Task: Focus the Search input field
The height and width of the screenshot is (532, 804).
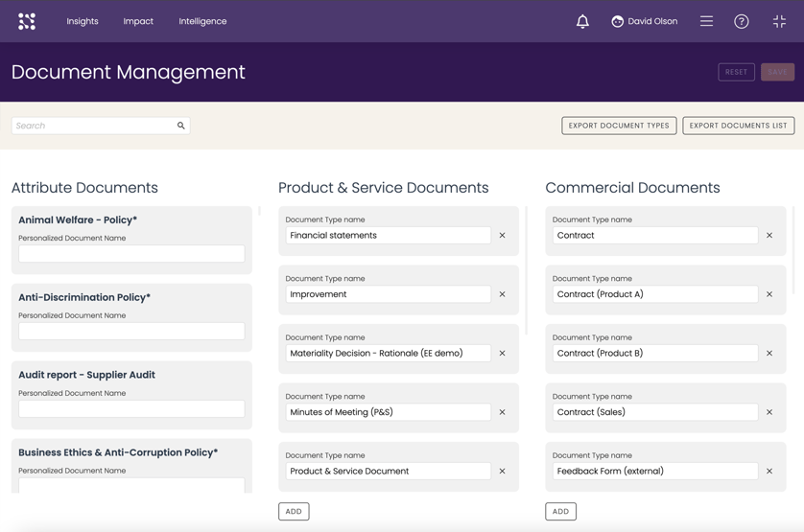Action: tap(101, 126)
